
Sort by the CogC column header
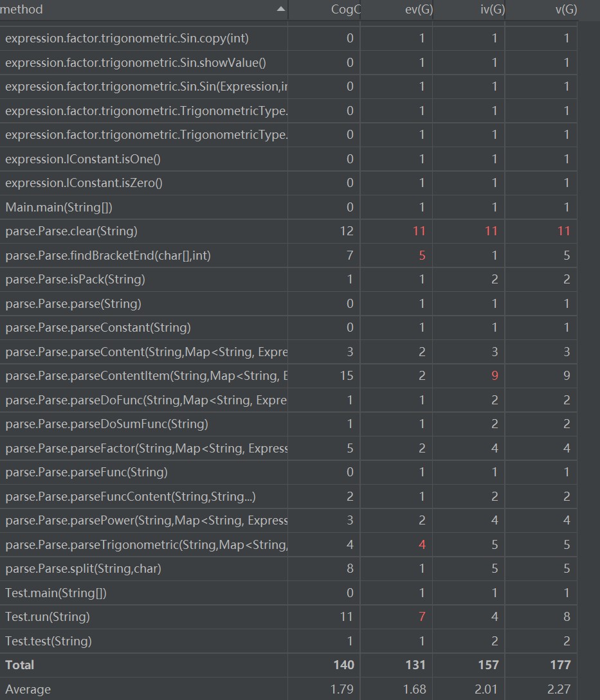pos(324,10)
